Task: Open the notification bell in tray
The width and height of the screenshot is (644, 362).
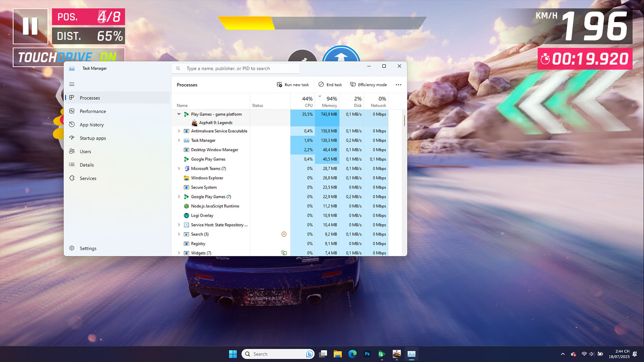Action: click(635, 354)
